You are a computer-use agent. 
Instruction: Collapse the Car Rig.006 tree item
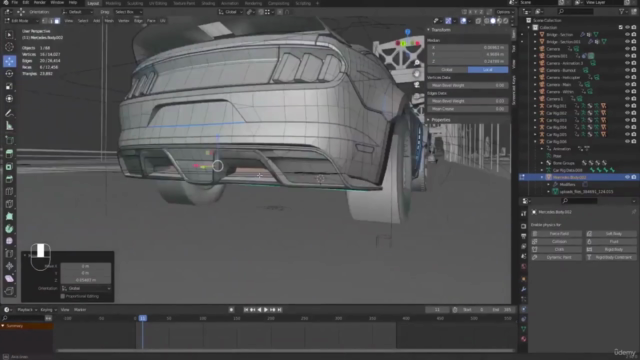(536, 141)
